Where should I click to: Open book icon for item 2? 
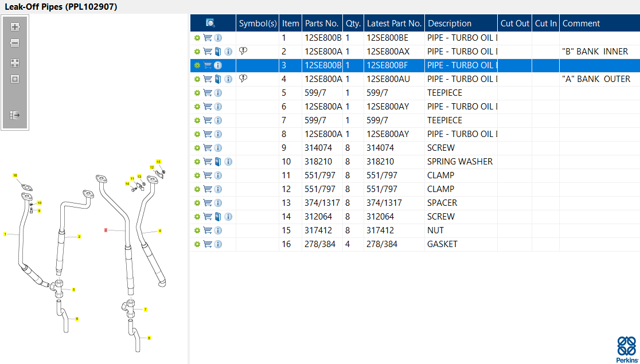(x=218, y=52)
